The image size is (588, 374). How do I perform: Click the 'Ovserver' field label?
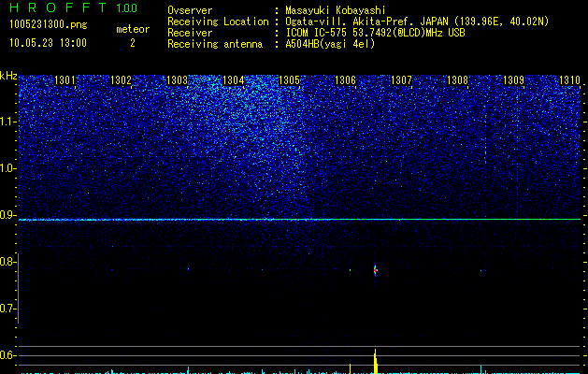tap(190, 10)
